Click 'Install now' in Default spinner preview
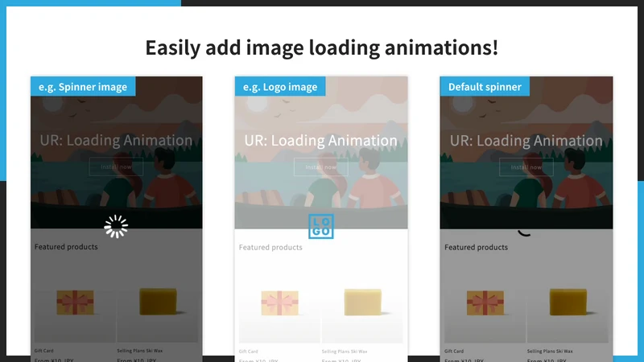Screen dimensions: 644x362 [526, 167]
